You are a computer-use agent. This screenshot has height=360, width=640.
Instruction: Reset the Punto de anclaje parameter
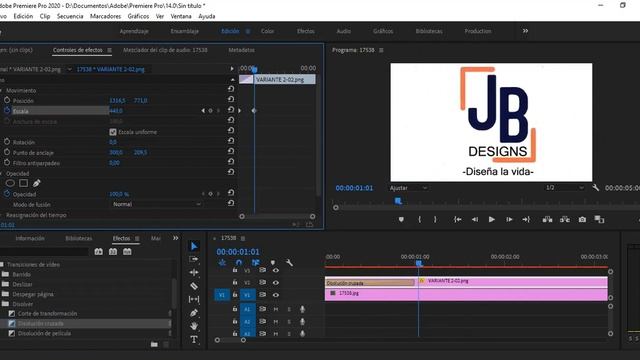(x=231, y=151)
